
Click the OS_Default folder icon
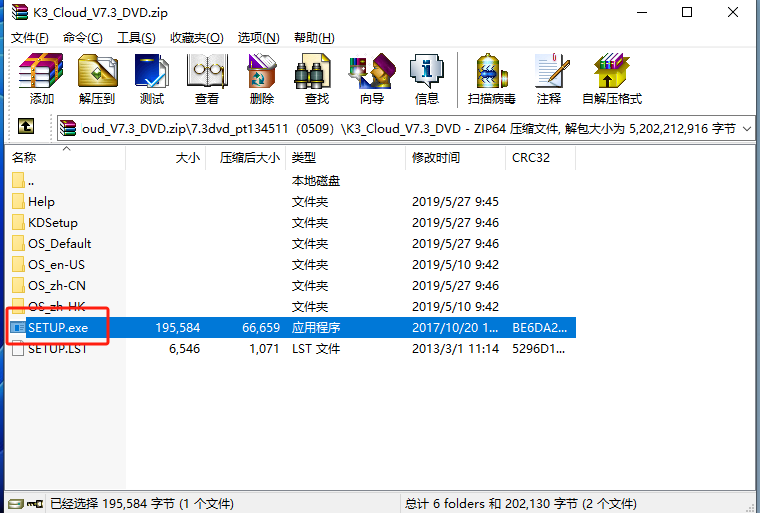pos(18,243)
